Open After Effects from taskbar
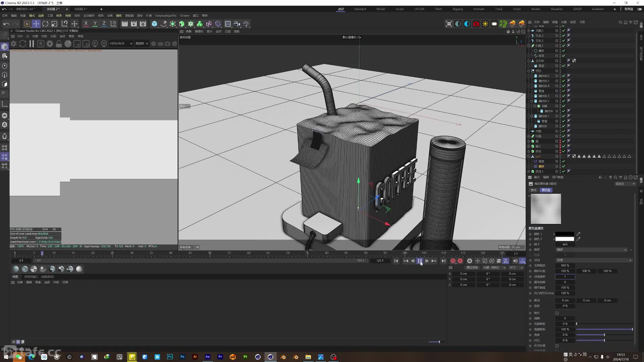644x362 pixels. pos(207,357)
